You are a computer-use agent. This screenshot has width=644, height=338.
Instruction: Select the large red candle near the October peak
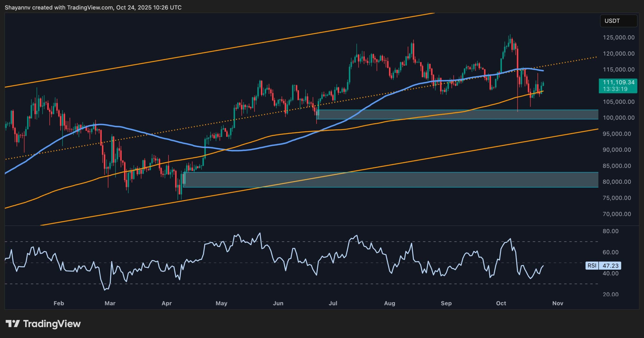(517, 63)
